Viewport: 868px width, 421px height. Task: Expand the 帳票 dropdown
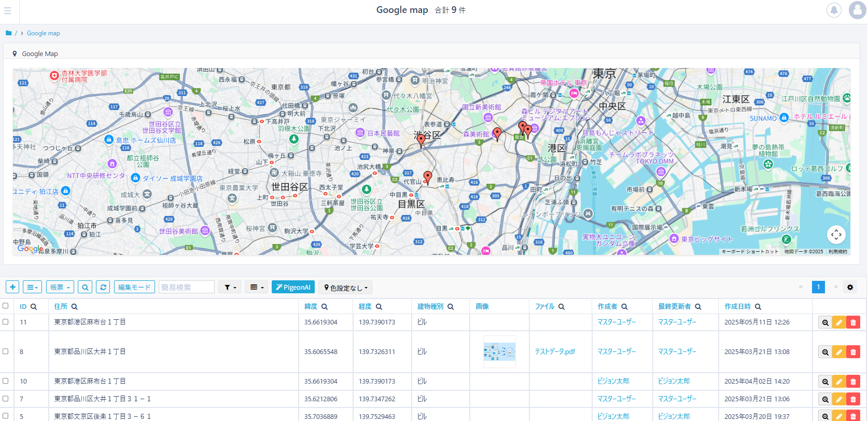(x=60, y=287)
